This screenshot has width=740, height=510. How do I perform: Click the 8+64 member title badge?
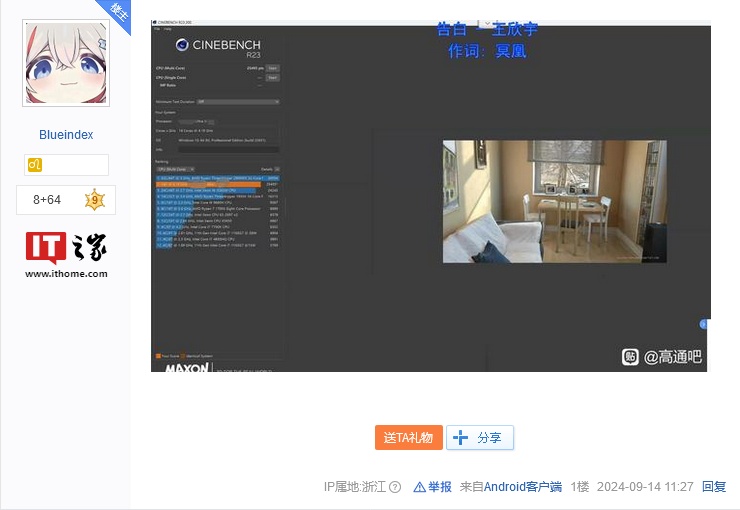coord(47,200)
